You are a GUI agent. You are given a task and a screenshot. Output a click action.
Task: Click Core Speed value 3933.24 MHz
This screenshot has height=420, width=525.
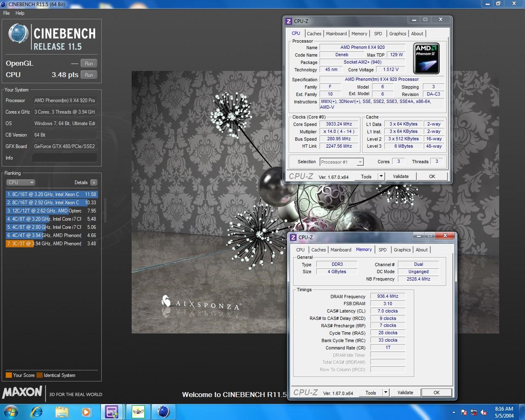pos(339,124)
